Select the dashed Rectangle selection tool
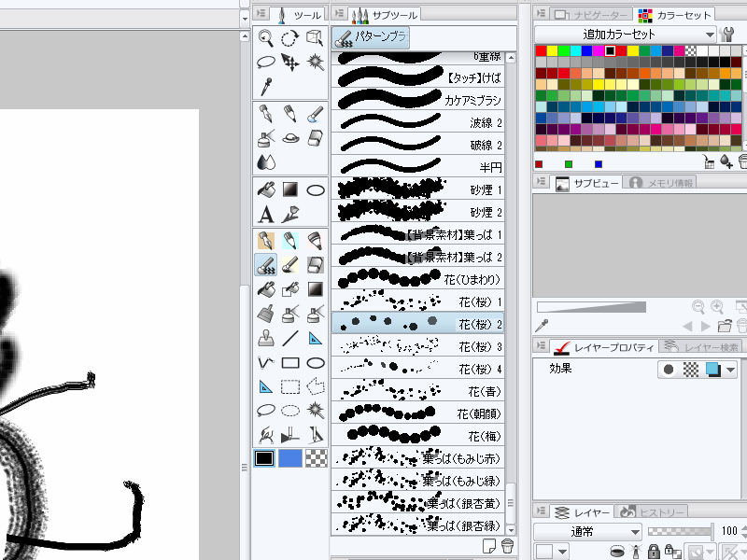This screenshot has width=747, height=560. click(x=290, y=386)
